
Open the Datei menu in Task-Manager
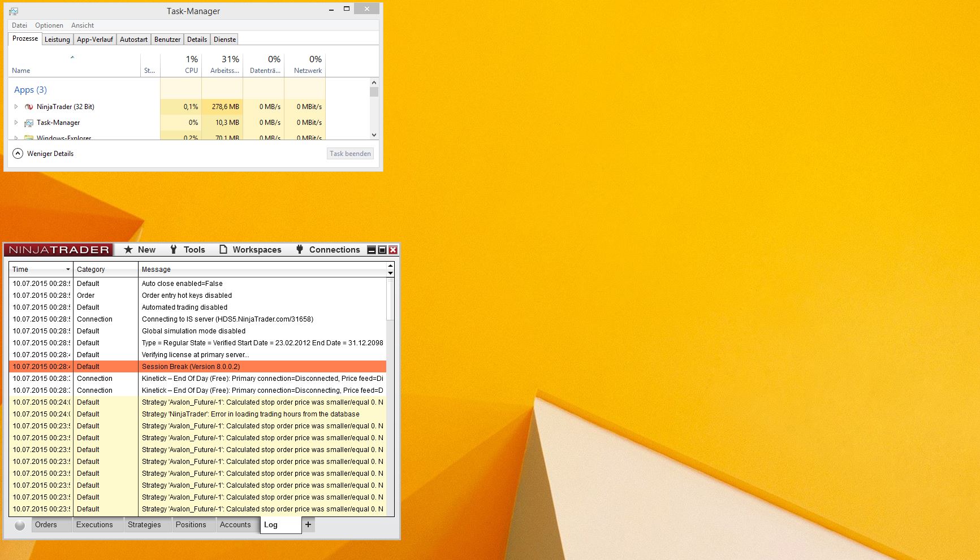pyautogui.click(x=19, y=25)
